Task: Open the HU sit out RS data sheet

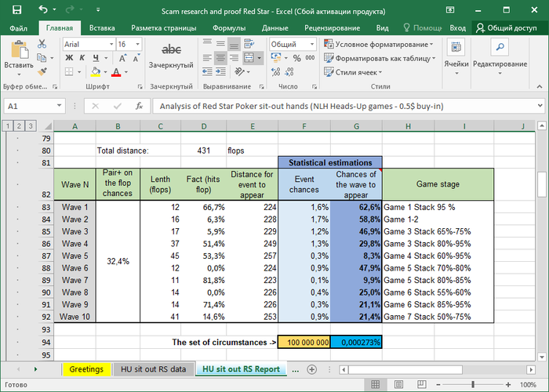Action: click(x=154, y=369)
